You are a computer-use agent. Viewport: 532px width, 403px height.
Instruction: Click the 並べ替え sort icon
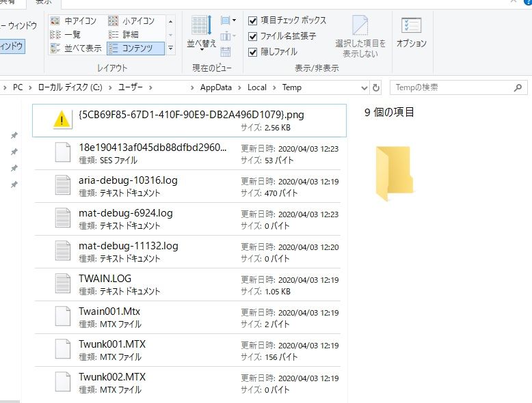coord(201,31)
